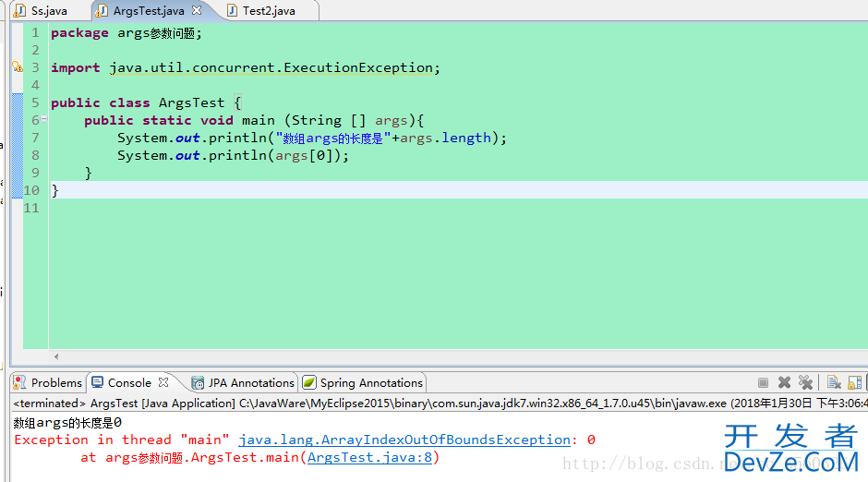Collapse the main method at line 6
The width and height of the screenshot is (868, 482).
click(x=43, y=119)
